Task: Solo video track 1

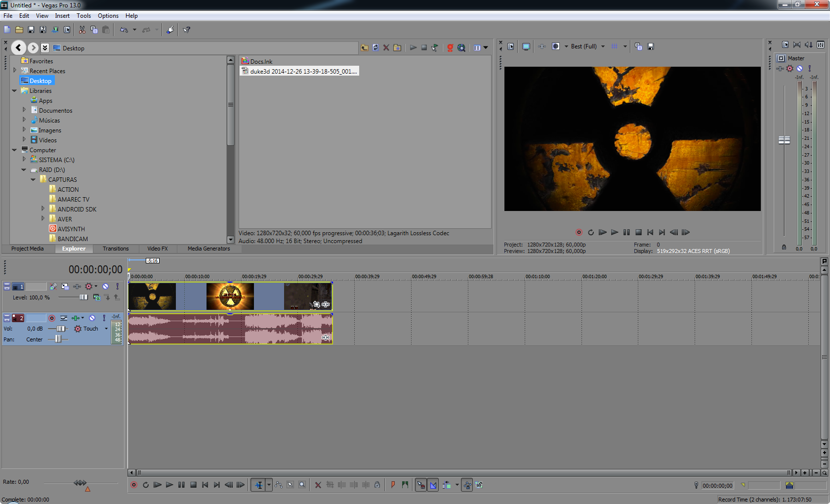Action: tap(117, 287)
